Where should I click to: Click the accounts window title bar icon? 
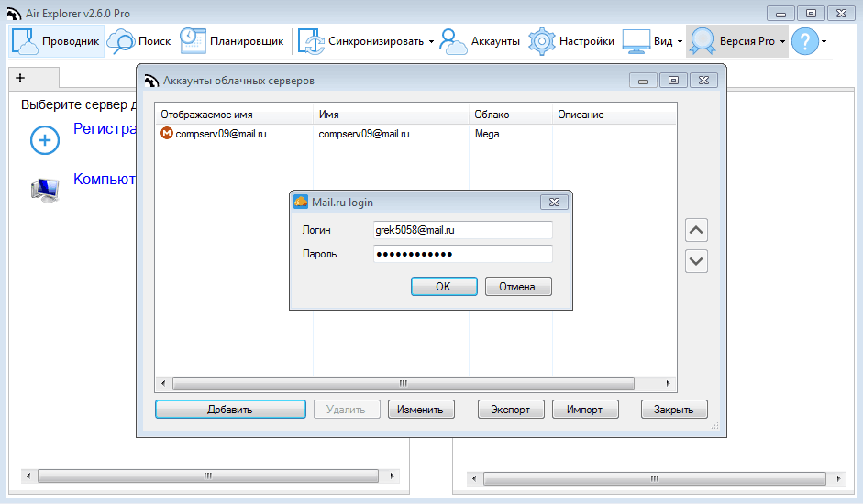(151, 81)
